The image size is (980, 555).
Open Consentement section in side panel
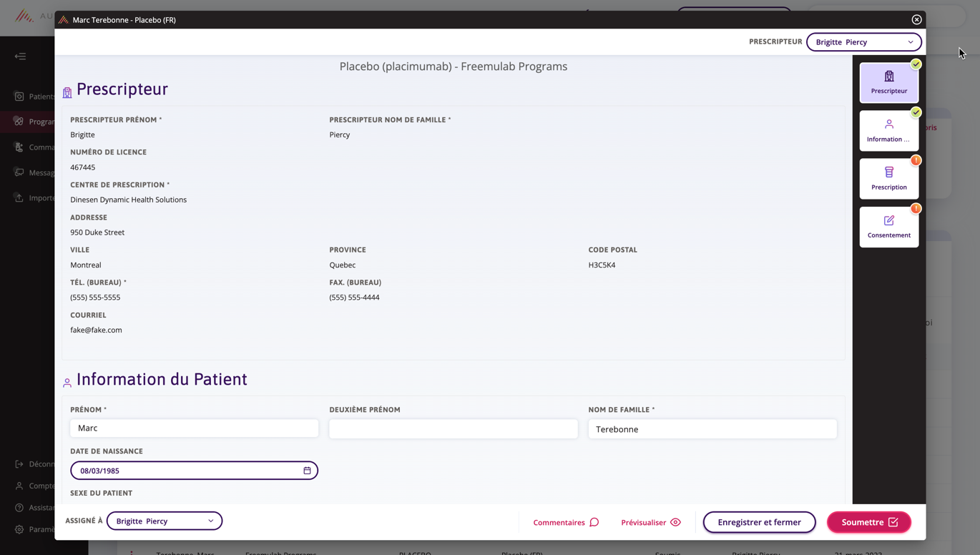888,227
